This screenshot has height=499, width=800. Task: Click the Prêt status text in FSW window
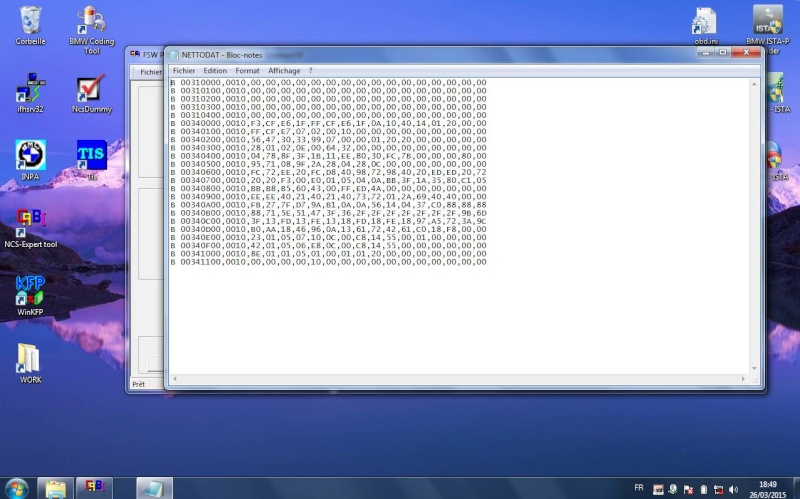(x=138, y=384)
